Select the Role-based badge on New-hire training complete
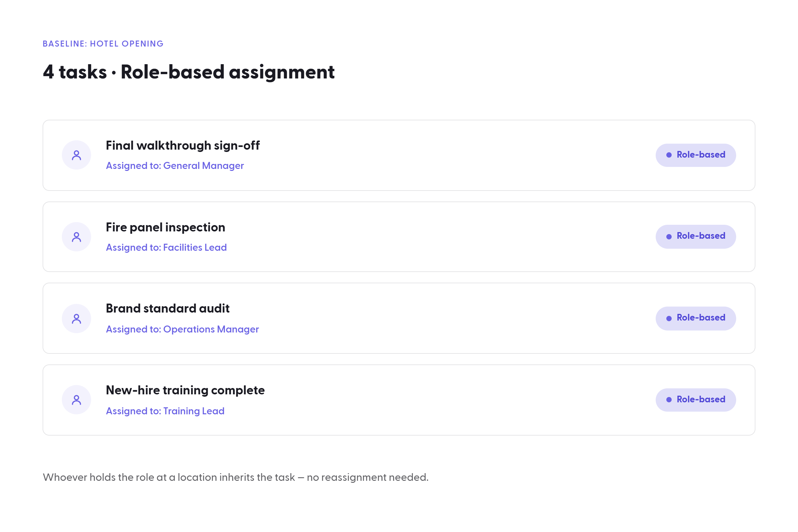 pyautogui.click(x=696, y=400)
